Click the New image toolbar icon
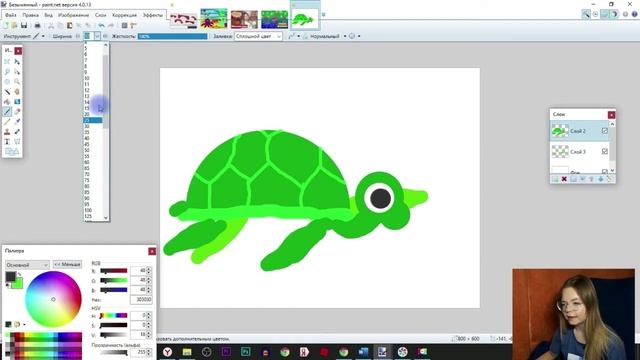Screen dimensions: 640x360 (x=6, y=25)
